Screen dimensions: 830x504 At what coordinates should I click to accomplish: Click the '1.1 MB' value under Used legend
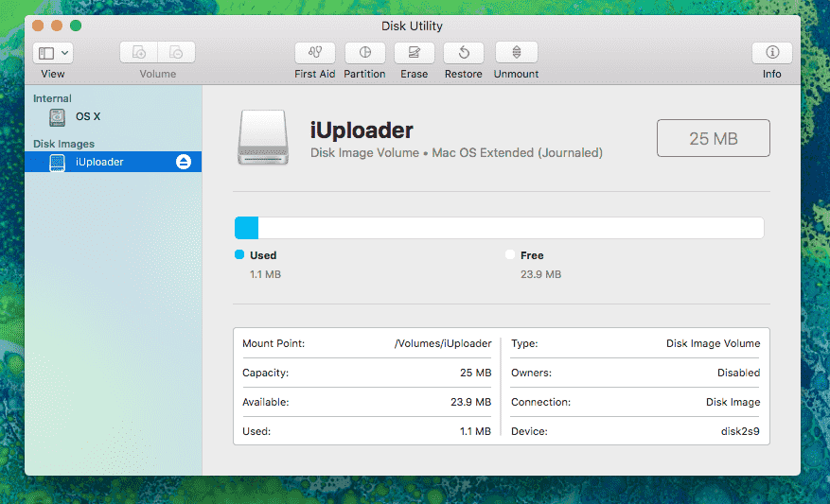tap(266, 274)
